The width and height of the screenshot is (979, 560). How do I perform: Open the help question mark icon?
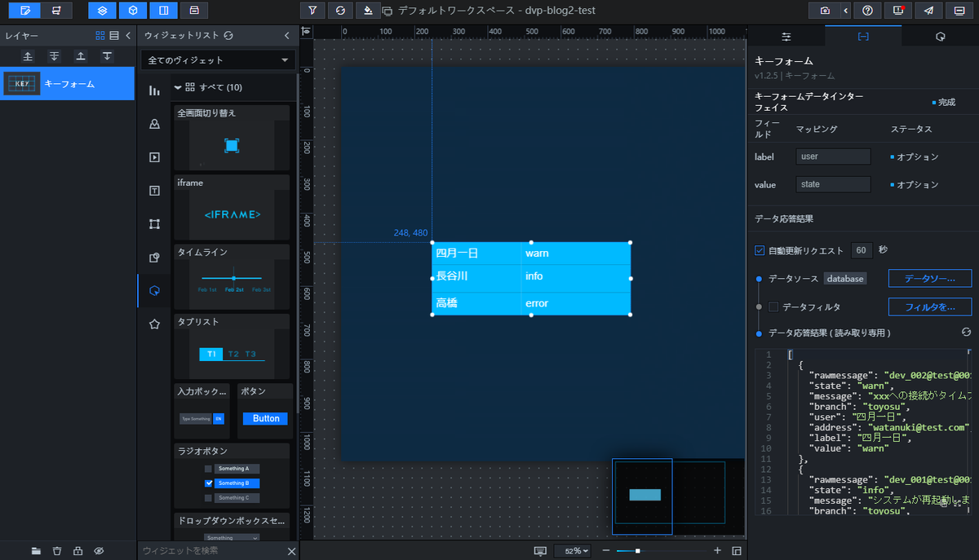867,11
